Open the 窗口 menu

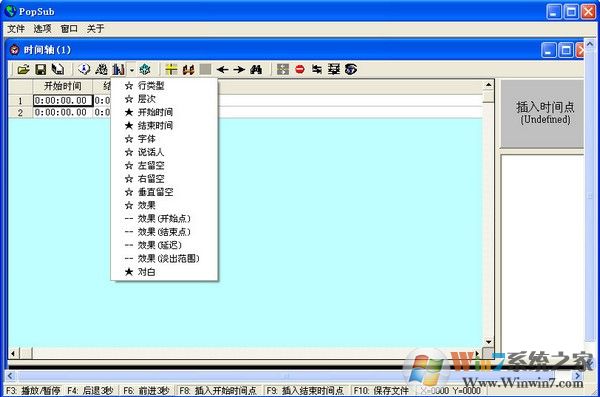(x=69, y=29)
